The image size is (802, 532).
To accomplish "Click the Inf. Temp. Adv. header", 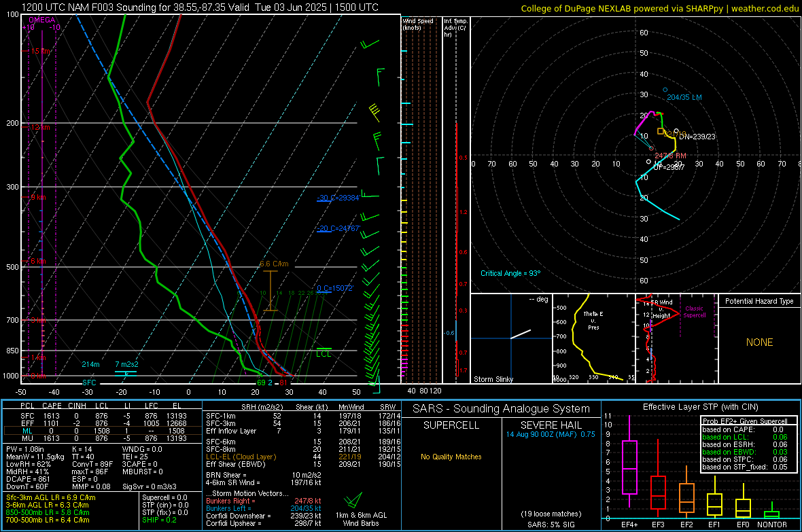I will click(455, 28).
